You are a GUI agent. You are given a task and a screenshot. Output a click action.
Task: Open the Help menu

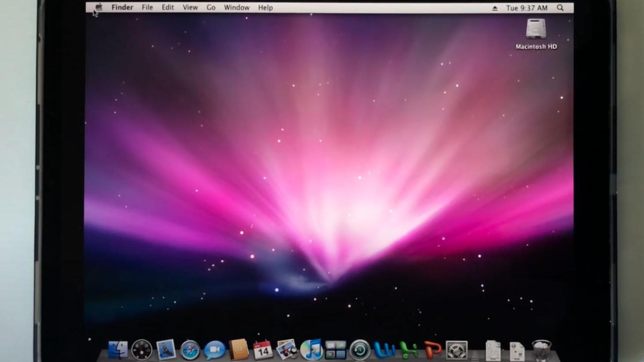(265, 8)
